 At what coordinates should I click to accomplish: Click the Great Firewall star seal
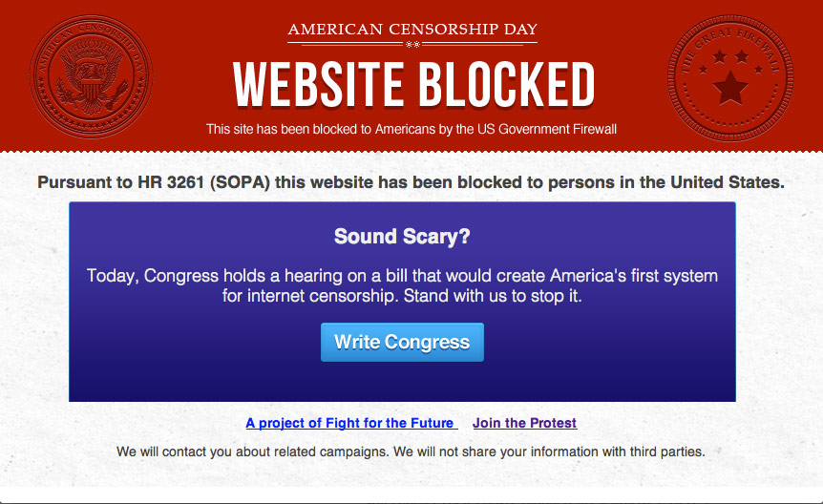coord(730,77)
